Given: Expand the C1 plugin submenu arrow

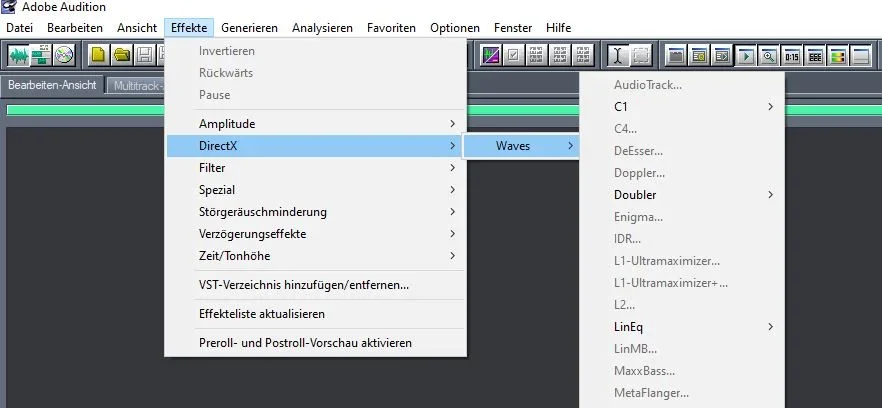Looking at the screenshot, I should click(x=771, y=107).
